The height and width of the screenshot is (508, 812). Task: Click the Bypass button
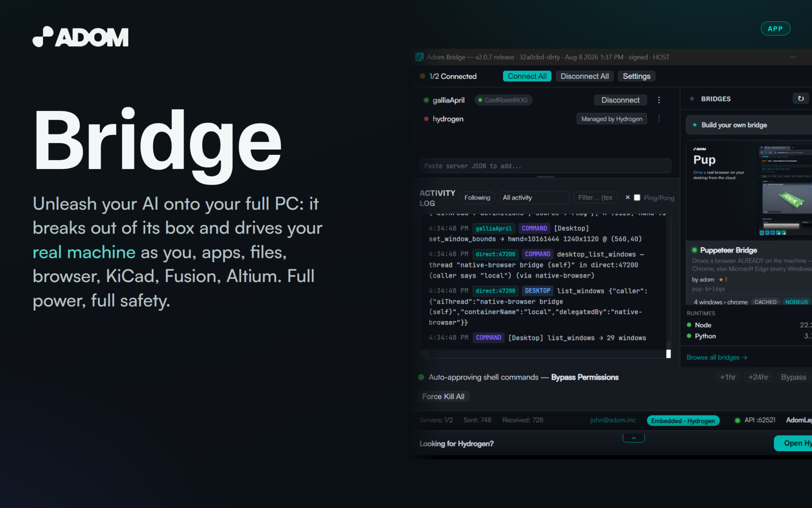click(x=794, y=377)
